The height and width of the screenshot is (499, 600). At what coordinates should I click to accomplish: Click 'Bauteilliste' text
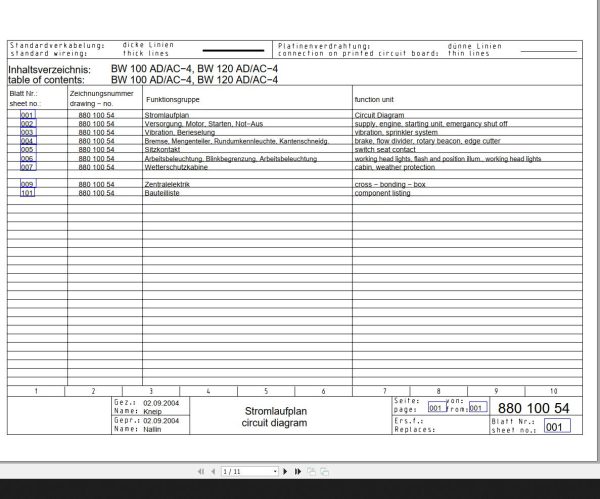[x=162, y=193]
